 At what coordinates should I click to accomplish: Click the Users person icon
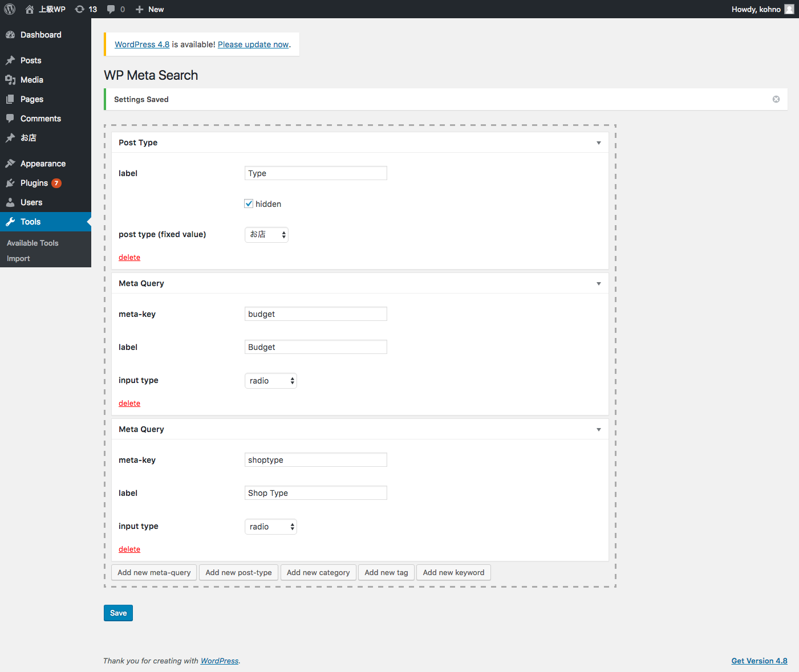tap(10, 202)
